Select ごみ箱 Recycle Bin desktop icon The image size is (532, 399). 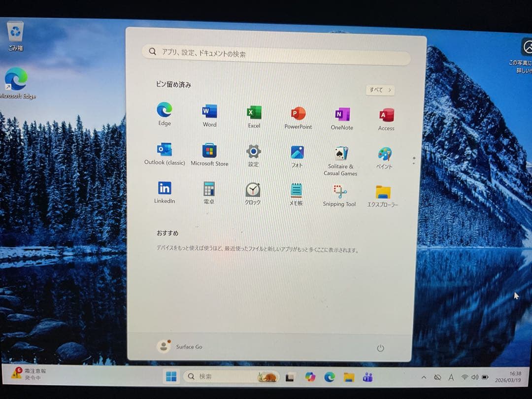(x=16, y=36)
